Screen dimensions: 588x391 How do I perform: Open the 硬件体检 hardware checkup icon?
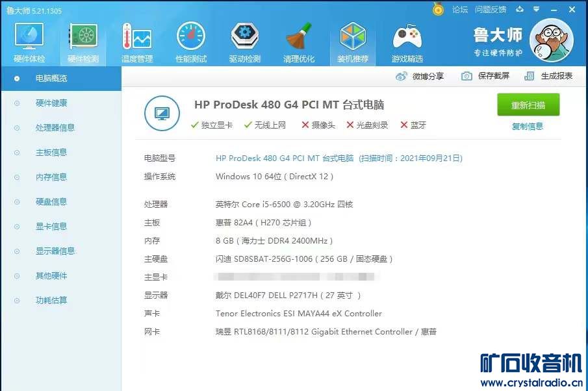[29, 42]
